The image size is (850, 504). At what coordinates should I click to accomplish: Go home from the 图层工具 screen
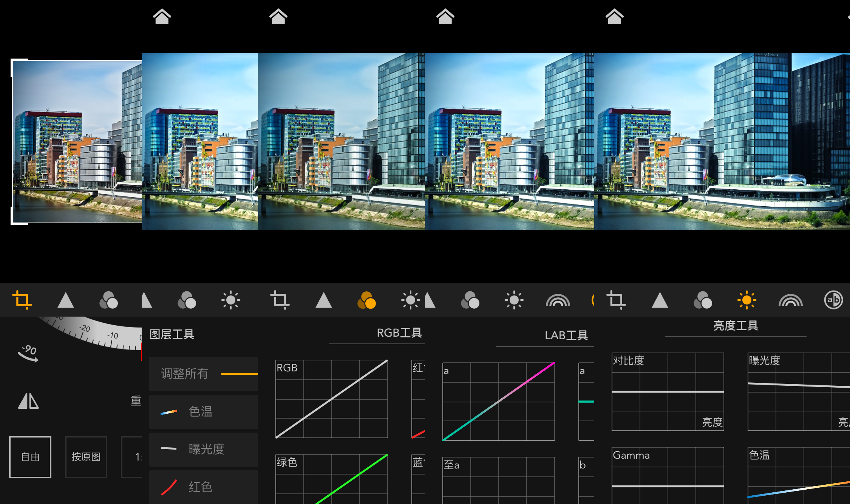pos(162,17)
